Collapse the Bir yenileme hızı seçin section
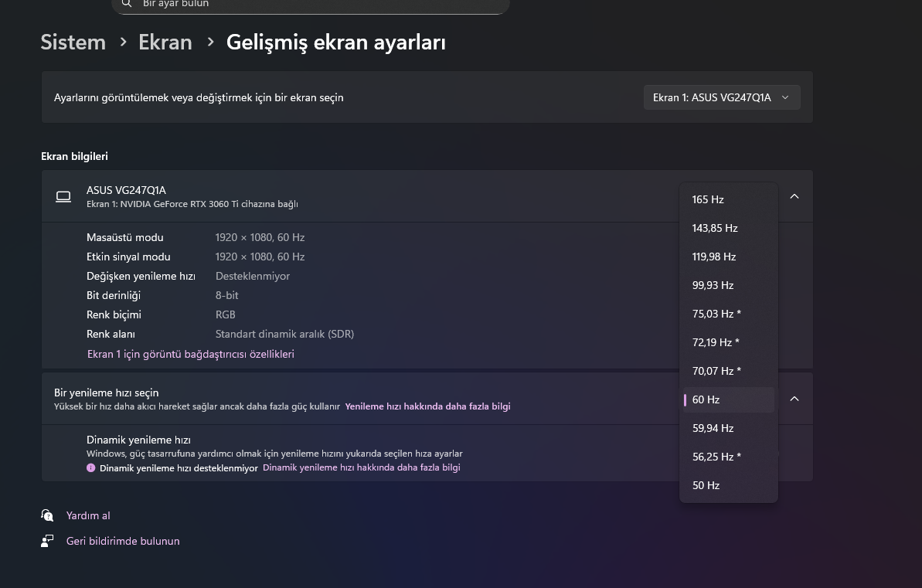The image size is (922, 588). [794, 399]
